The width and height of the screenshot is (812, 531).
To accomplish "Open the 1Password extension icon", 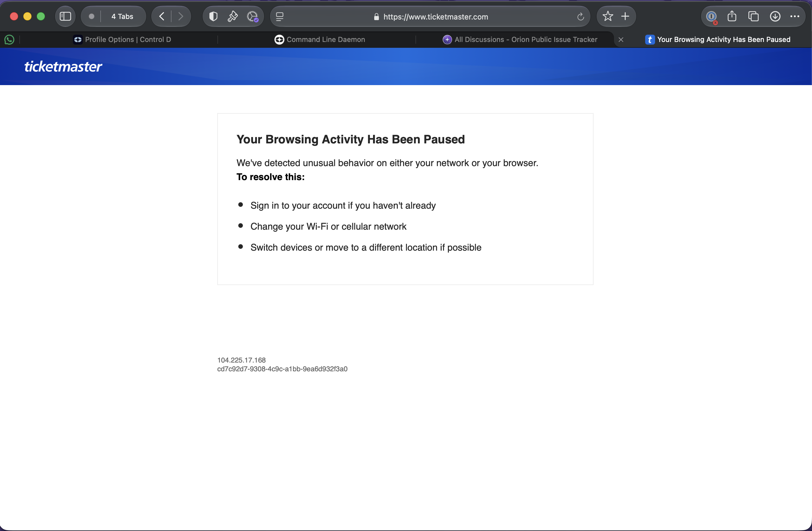I will point(711,16).
